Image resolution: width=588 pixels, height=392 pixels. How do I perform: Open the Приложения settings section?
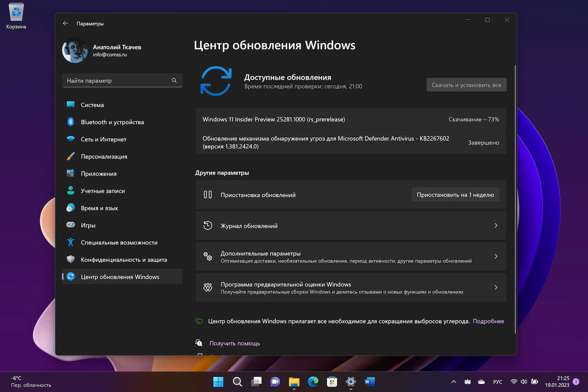(x=98, y=174)
